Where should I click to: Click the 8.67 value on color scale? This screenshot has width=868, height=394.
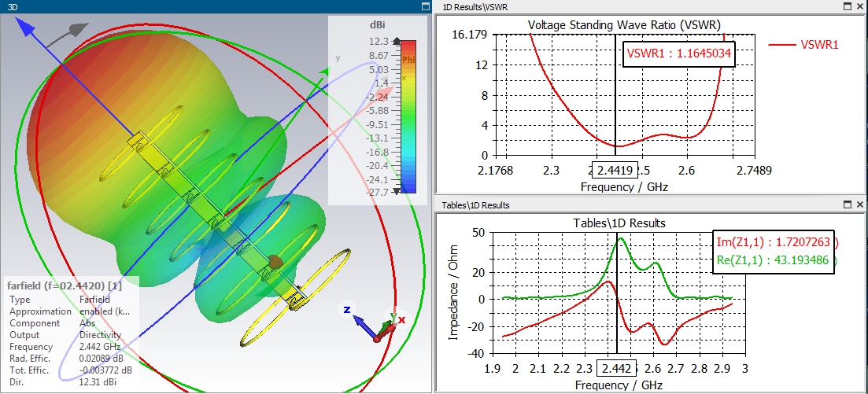(x=380, y=55)
